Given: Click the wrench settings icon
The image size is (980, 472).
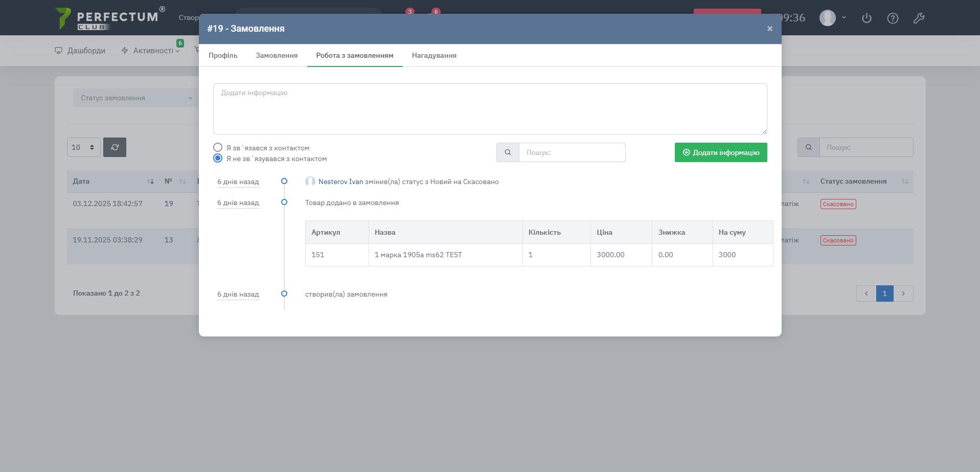Looking at the screenshot, I should 918,18.
